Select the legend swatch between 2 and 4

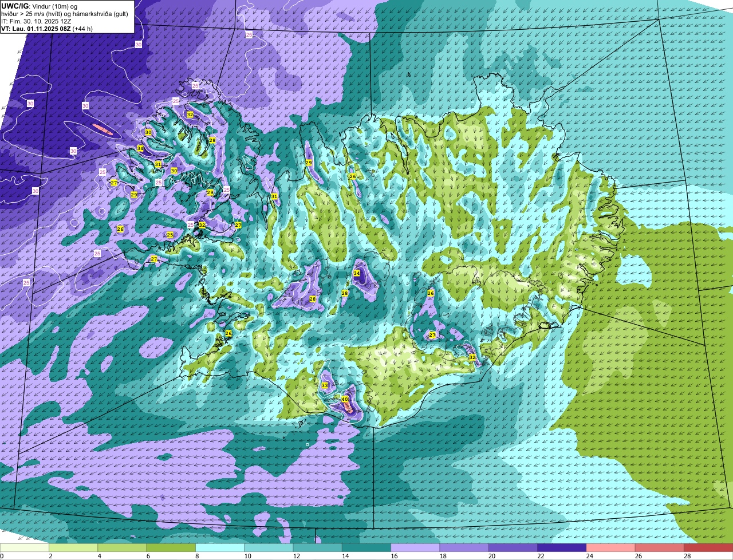pyautogui.click(x=73, y=548)
